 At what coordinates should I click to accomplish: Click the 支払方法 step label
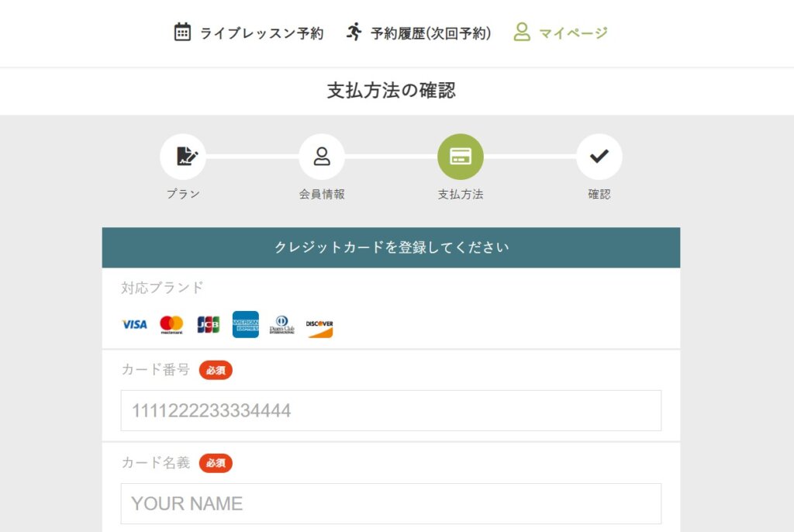click(x=461, y=194)
